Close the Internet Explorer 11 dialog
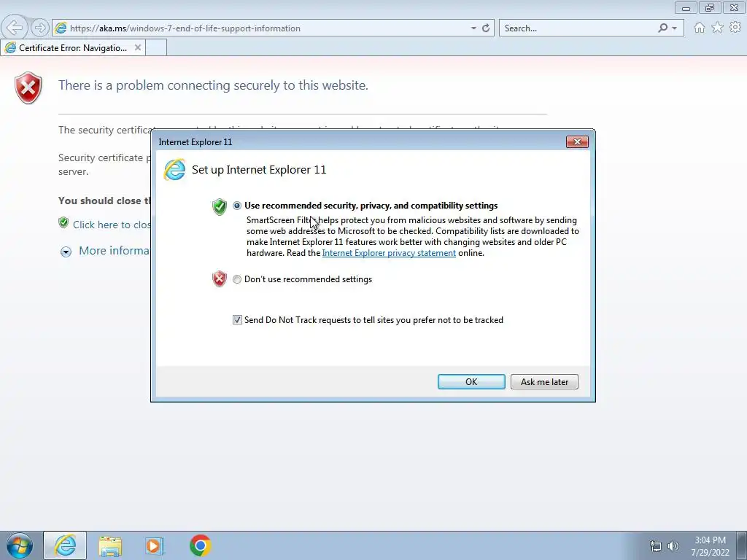Viewport: 747px width, 560px height. point(577,142)
